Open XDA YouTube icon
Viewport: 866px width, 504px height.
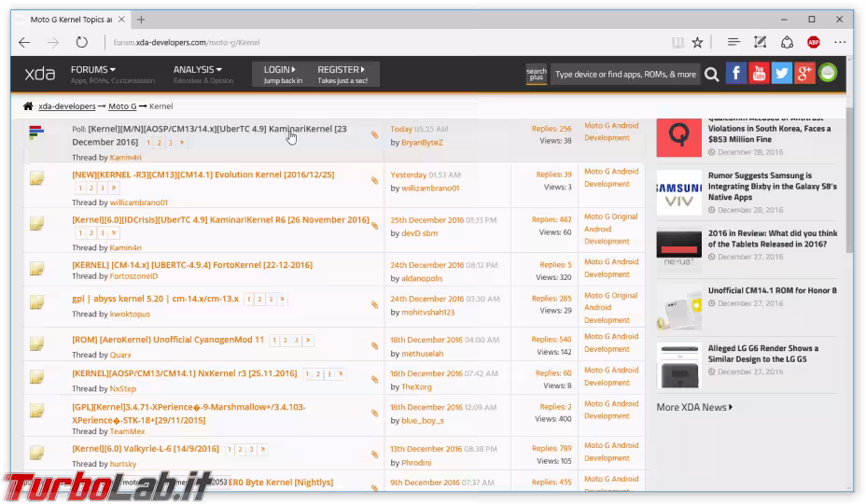tap(759, 74)
